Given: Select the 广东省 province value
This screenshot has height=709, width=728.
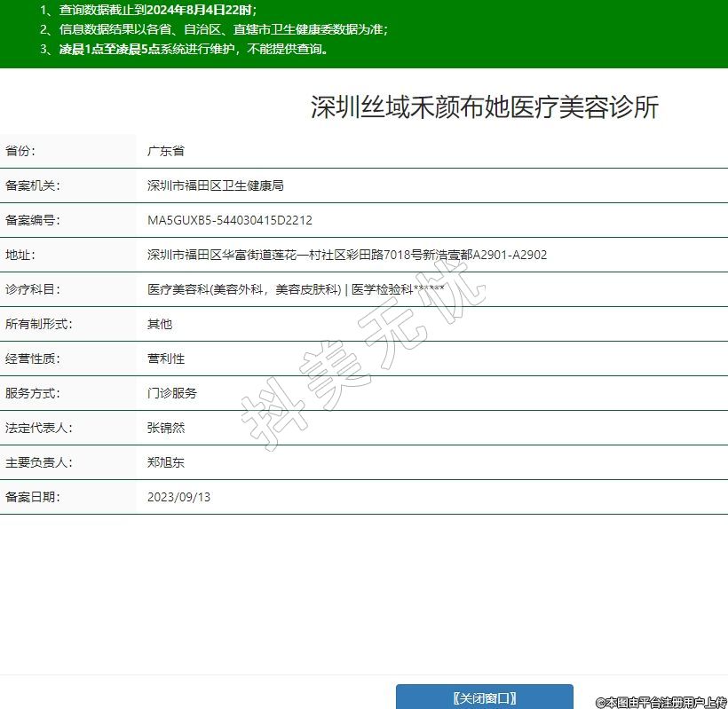Looking at the screenshot, I should coord(166,151).
